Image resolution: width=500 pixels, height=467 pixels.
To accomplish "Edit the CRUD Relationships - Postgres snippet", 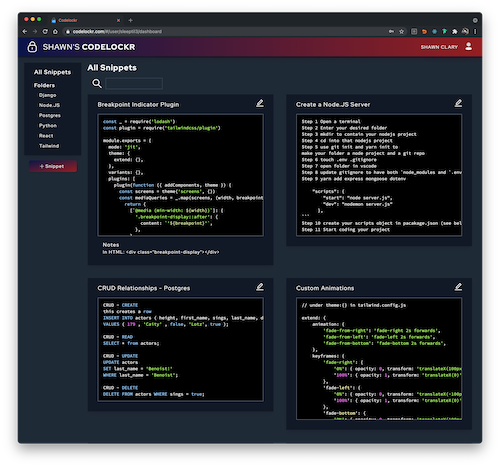I will pyautogui.click(x=260, y=287).
